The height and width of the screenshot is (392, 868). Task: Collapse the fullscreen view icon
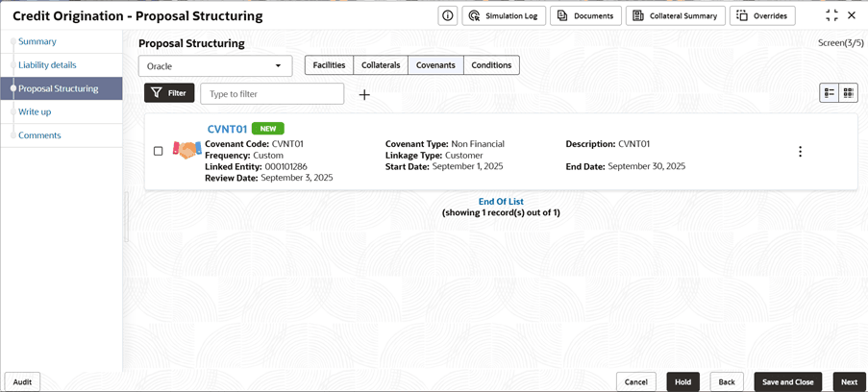831,15
